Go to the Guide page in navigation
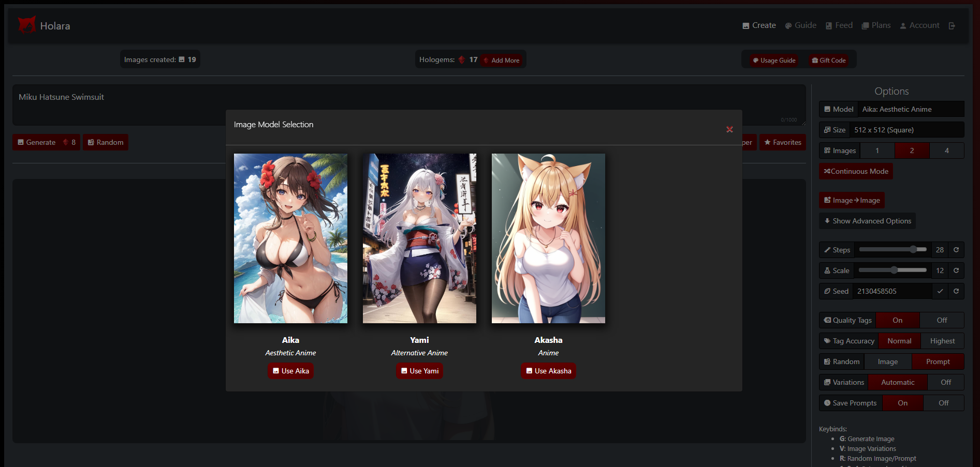The image size is (980, 467). (x=801, y=25)
